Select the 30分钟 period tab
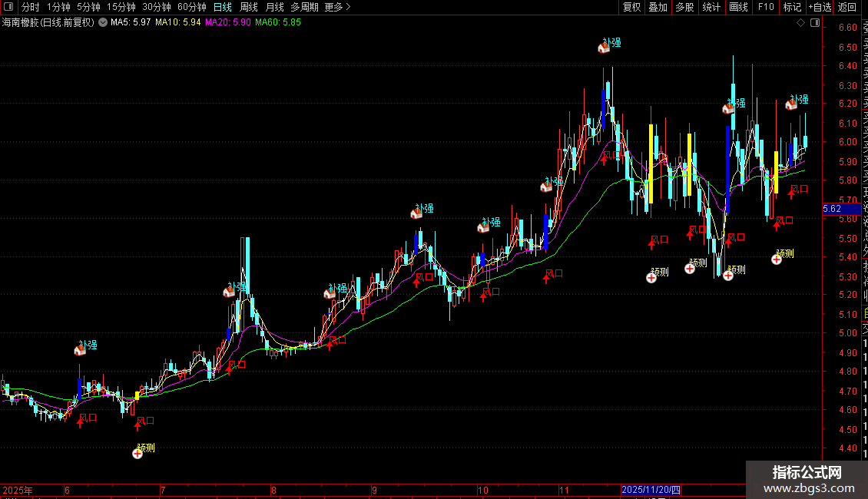868x499 pixels. click(x=157, y=7)
